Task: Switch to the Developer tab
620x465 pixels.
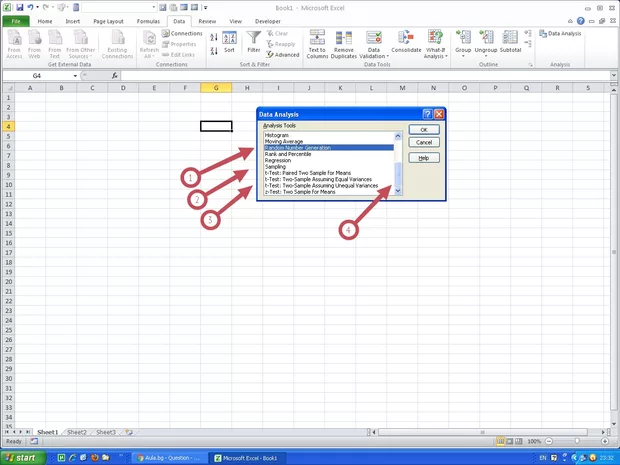Action: pyautogui.click(x=268, y=21)
